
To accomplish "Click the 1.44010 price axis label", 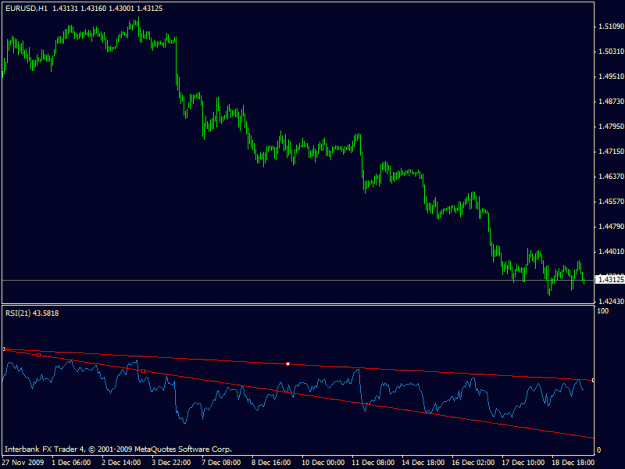I will (x=611, y=252).
